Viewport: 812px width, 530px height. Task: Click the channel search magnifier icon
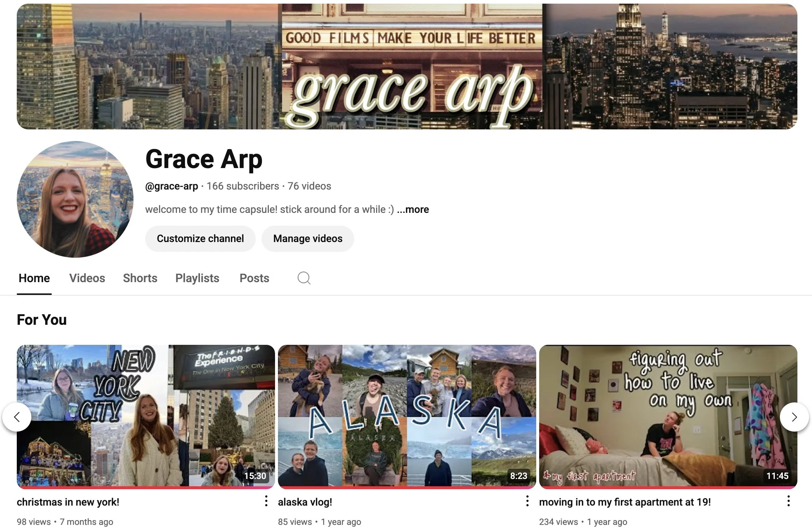[x=304, y=278]
